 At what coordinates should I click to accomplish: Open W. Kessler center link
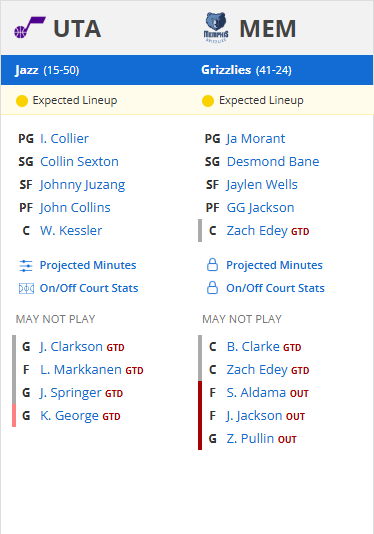click(71, 231)
